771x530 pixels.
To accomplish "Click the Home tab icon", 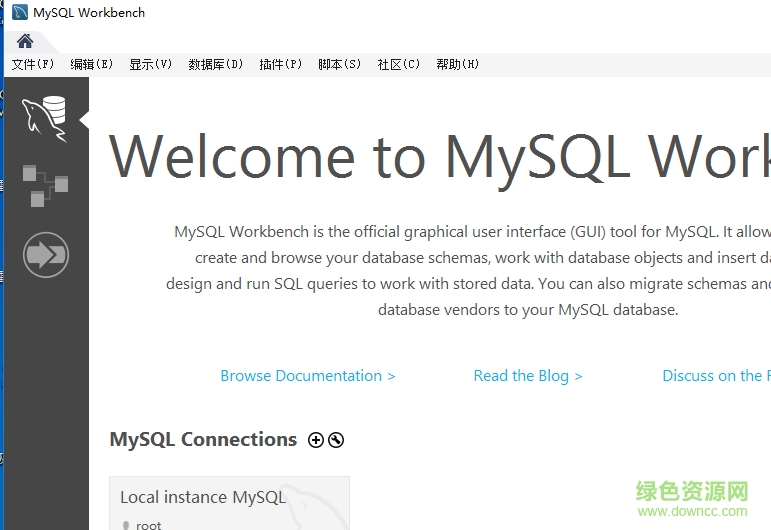I will pyautogui.click(x=25, y=41).
